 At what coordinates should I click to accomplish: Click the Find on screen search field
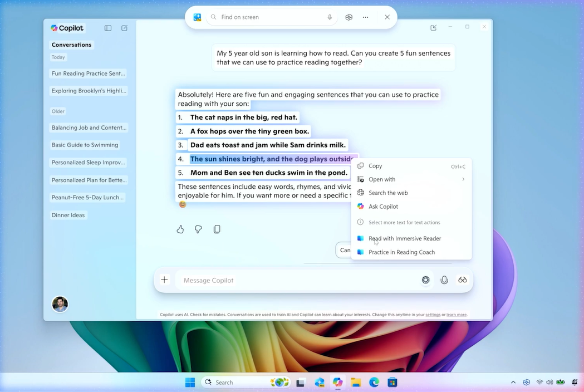tap(272, 17)
